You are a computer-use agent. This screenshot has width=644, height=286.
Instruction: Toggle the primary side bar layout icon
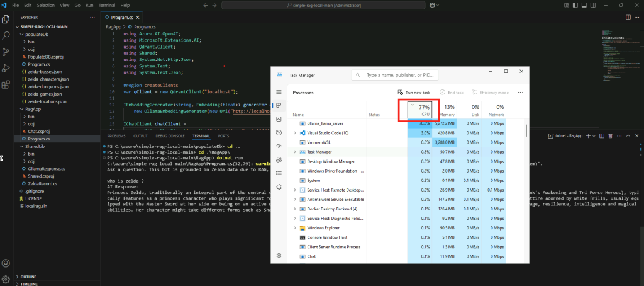click(575, 5)
